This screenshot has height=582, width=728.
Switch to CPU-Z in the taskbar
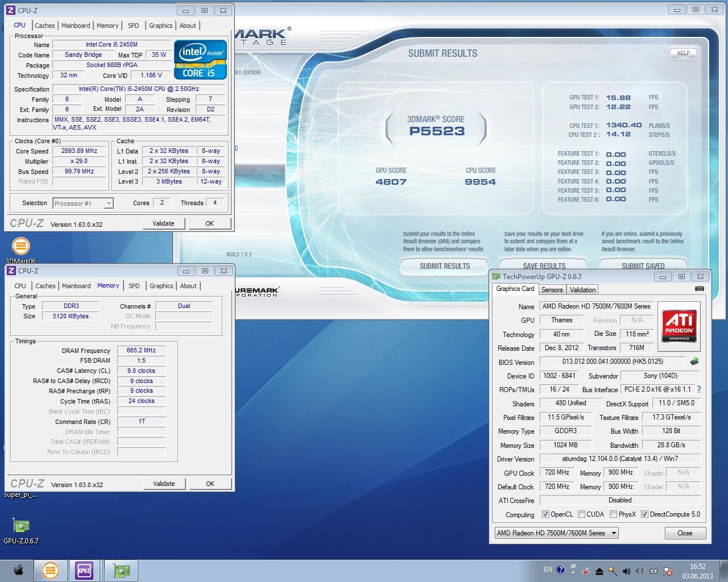point(84,570)
